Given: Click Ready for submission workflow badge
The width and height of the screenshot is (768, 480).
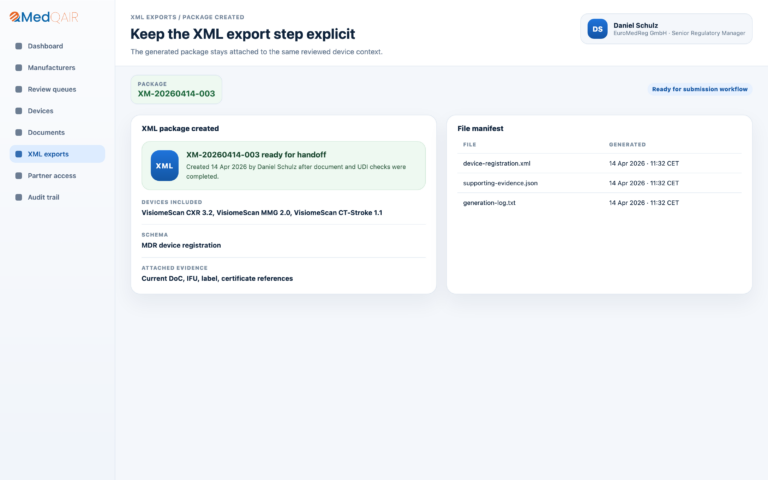Looking at the screenshot, I should (699, 89).
